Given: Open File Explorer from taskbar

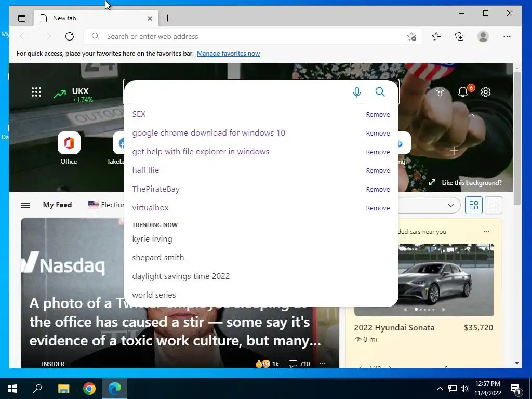Looking at the screenshot, I should 63,389.
